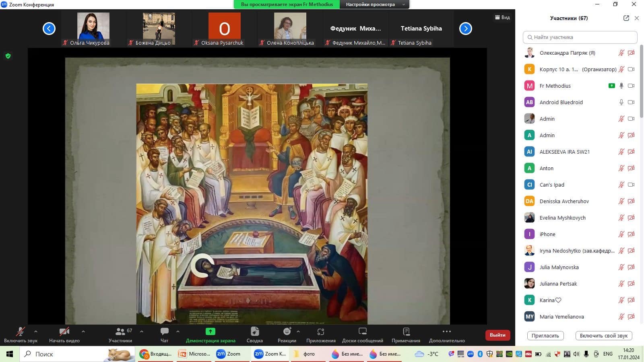Change layout with Вид button

point(502,17)
